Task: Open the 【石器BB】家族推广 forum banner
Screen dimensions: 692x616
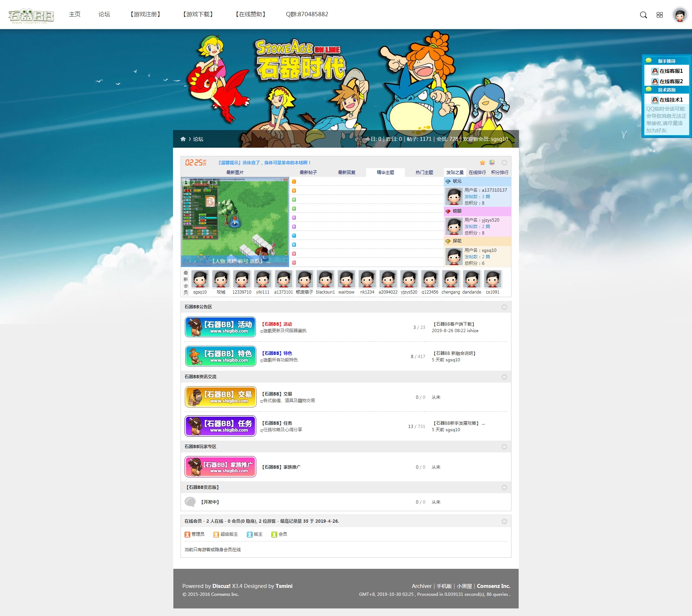Action: (221, 467)
